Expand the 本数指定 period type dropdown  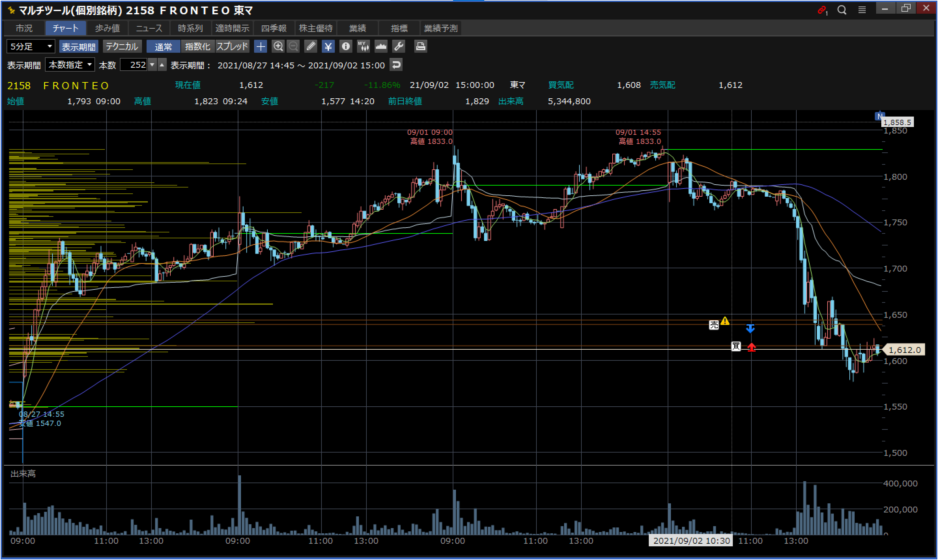point(70,65)
